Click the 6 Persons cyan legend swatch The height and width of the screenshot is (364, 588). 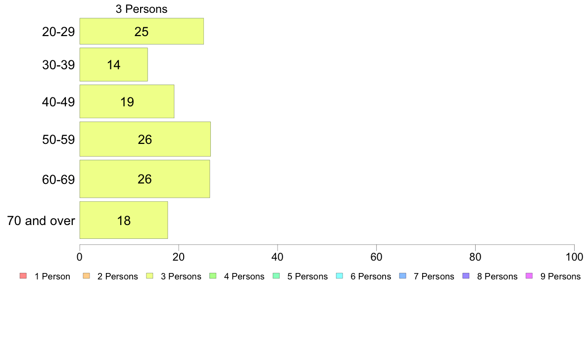(x=340, y=276)
